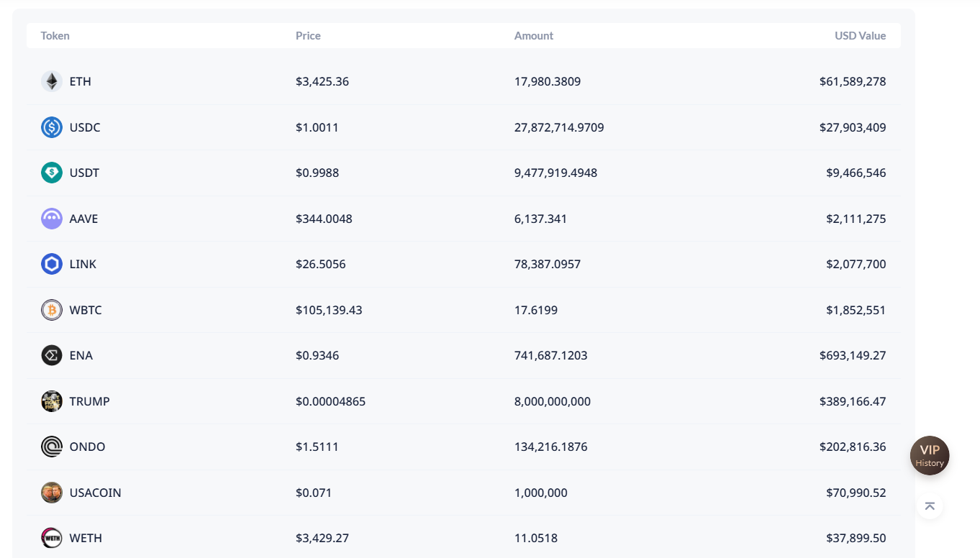Click USDC amount 27,872,714.9709
The image size is (980, 558).
(x=559, y=127)
